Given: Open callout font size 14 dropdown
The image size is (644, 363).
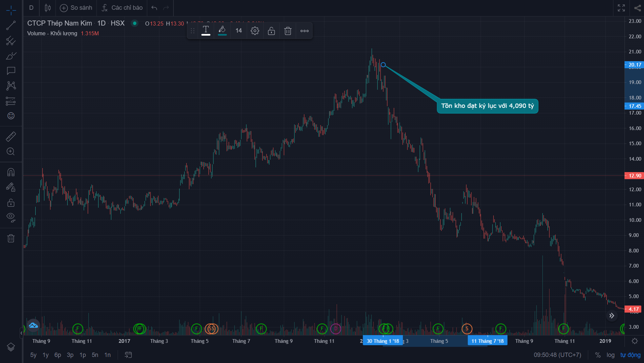Looking at the screenshot, I should [239, 31].
